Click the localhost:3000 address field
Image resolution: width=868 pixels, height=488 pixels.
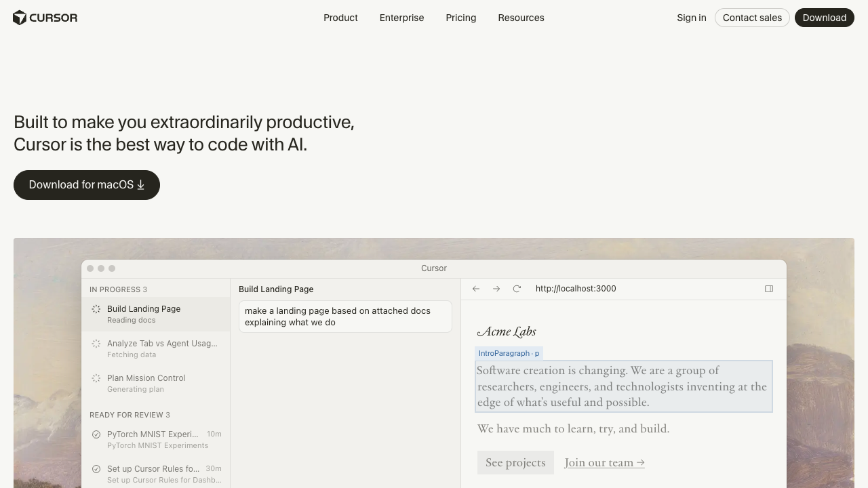click(576, 289)
